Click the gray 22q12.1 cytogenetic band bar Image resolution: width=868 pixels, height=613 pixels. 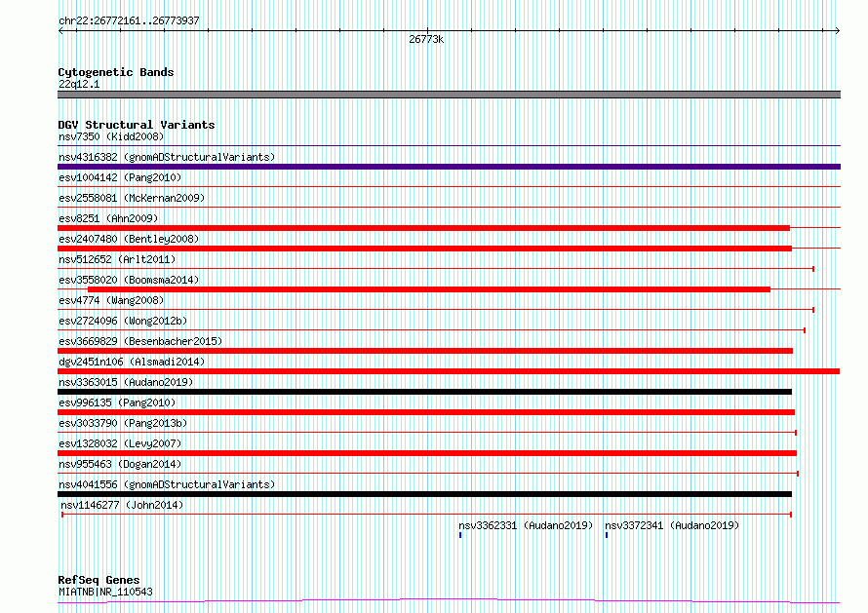point(449,95)
